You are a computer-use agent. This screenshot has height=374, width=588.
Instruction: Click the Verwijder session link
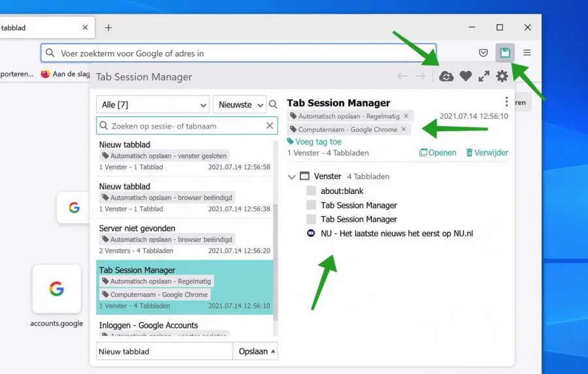(487, 153)
